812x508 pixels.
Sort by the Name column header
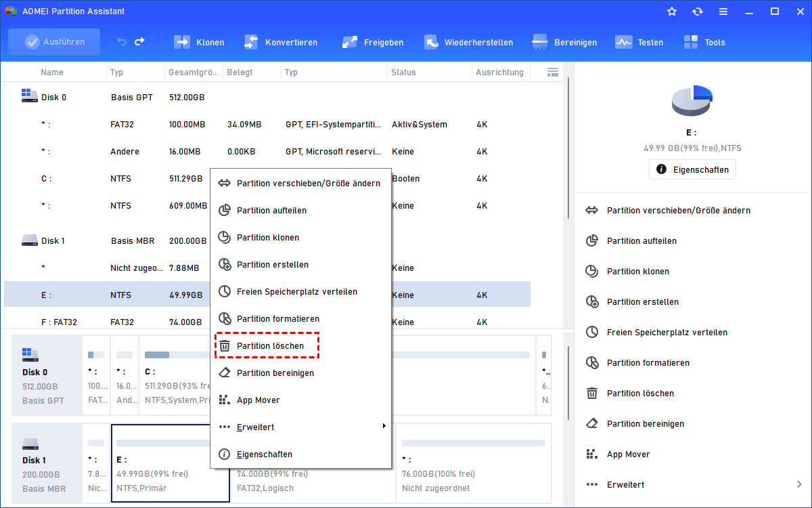(x=52, y=72)
